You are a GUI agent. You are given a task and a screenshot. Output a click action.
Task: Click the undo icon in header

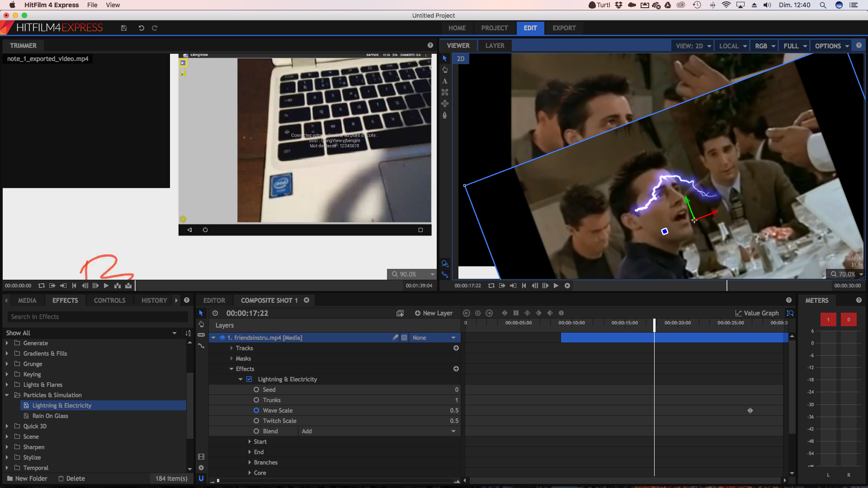coord(141,28)
